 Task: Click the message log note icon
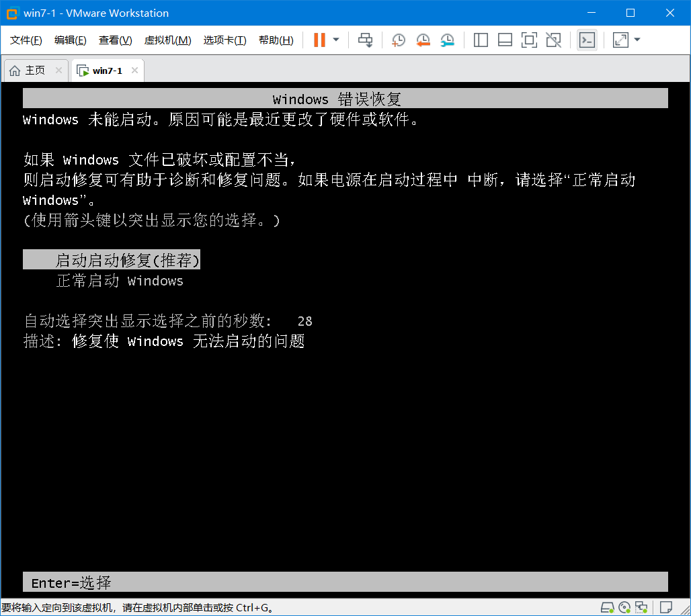coord(666,608)
